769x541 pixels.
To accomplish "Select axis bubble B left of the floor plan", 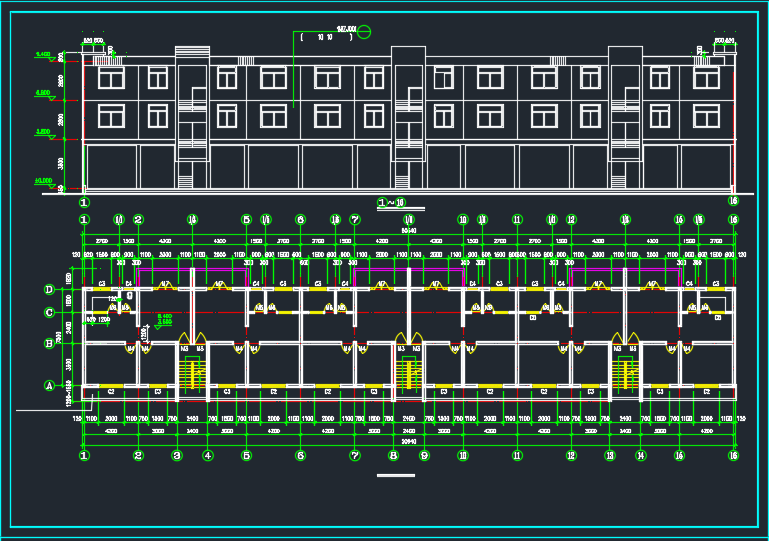I will click(x=49, y=343).
